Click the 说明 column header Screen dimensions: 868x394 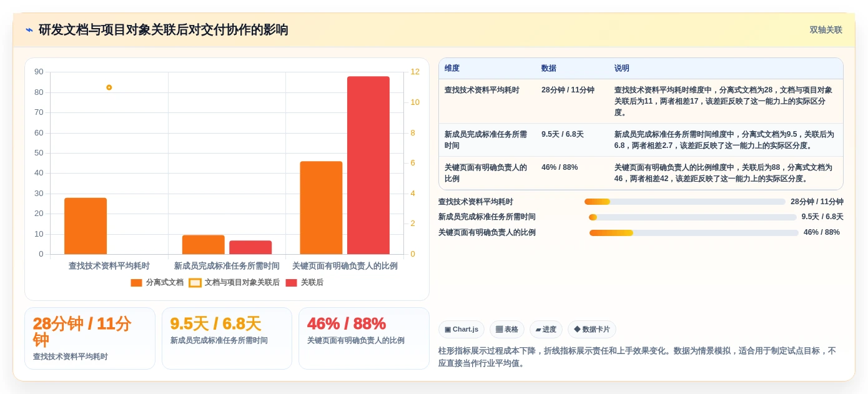(622, 69)
